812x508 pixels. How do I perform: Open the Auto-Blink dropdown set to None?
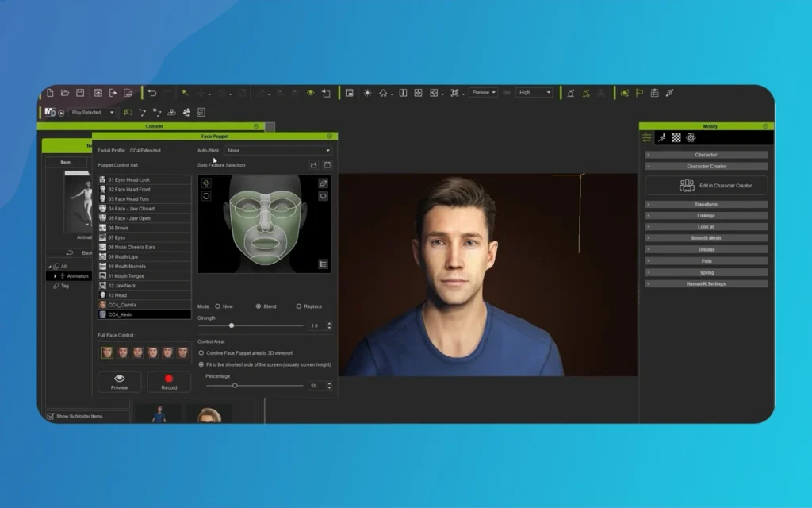[x=278, y=150]
